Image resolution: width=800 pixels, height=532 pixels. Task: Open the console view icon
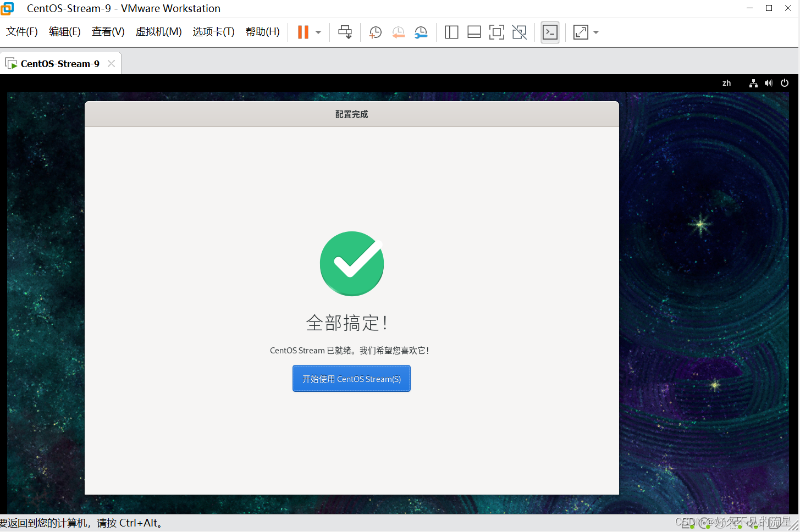[550, 32]
